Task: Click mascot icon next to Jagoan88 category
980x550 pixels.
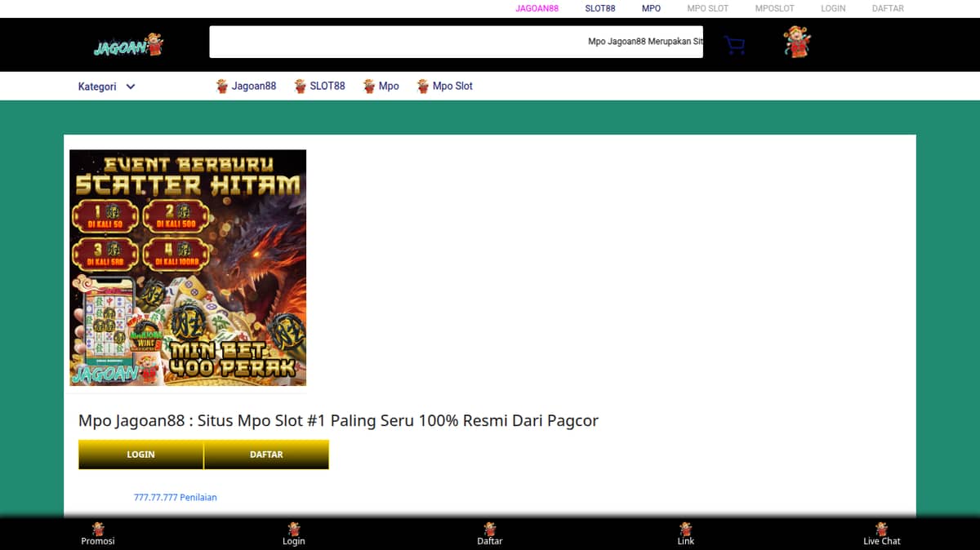Action: pos(222,86)
